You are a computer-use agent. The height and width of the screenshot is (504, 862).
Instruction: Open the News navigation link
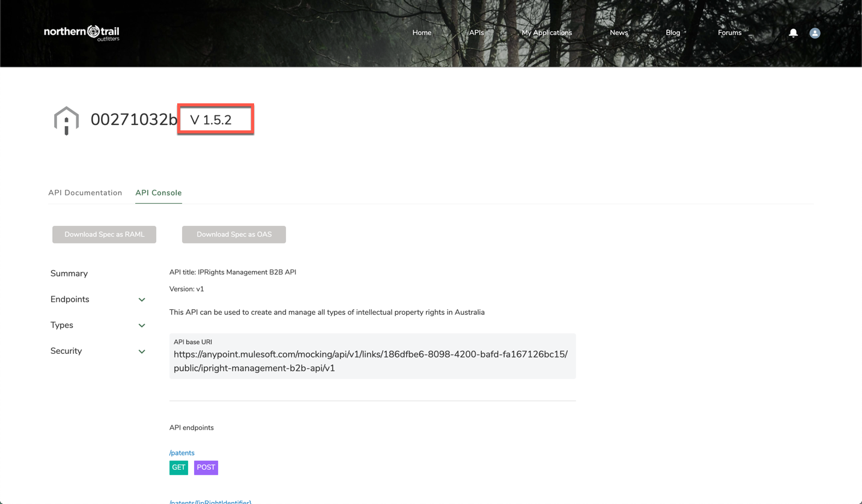coord(619,33)
